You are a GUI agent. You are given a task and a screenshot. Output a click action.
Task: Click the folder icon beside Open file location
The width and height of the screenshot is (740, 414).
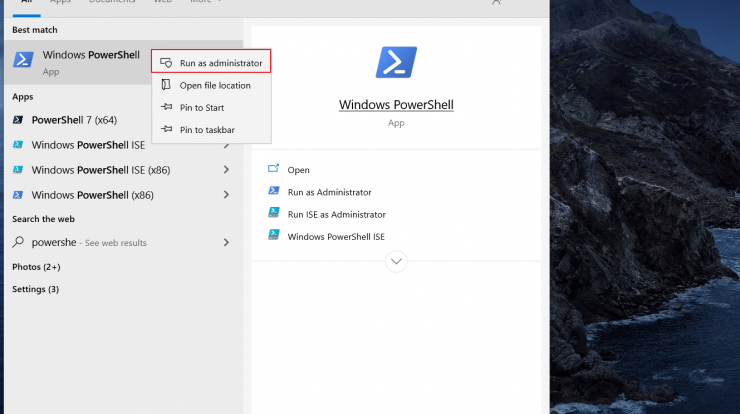[166, 85]
